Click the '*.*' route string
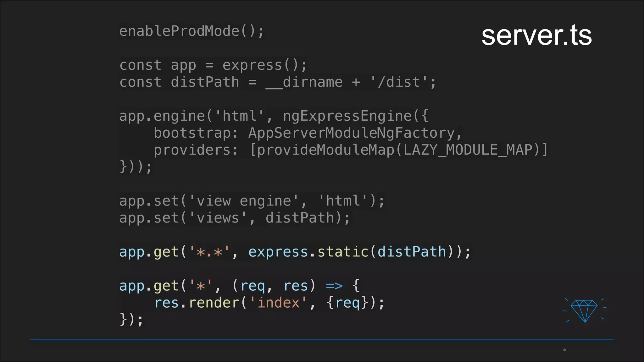Screen dimensions: 644x362 coord(209,252)
